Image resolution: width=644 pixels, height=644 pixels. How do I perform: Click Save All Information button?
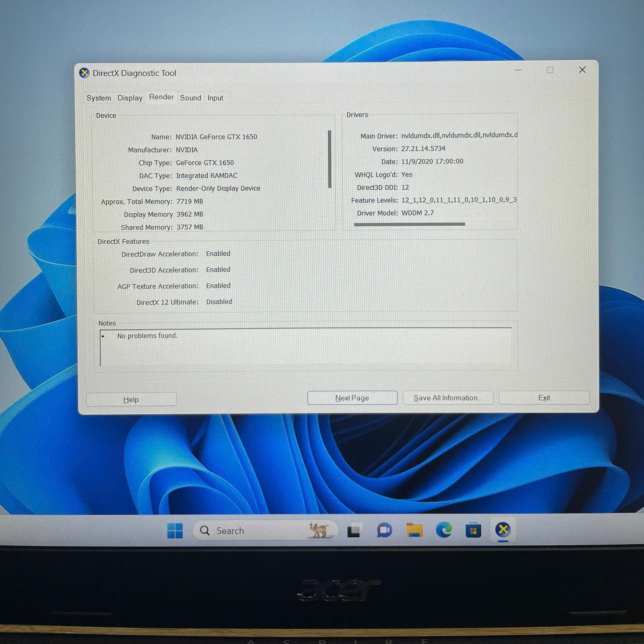click(448, 398)
